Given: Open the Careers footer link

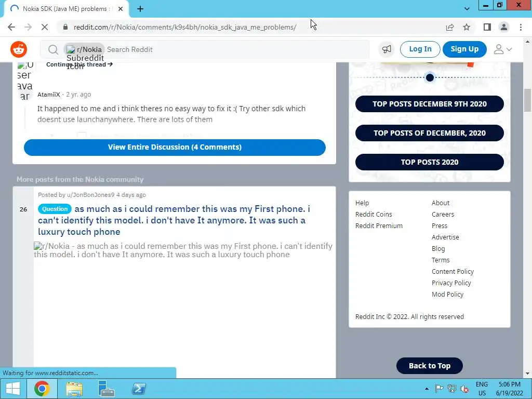Looking at the screenshot, I should click(x=443, y=215).
